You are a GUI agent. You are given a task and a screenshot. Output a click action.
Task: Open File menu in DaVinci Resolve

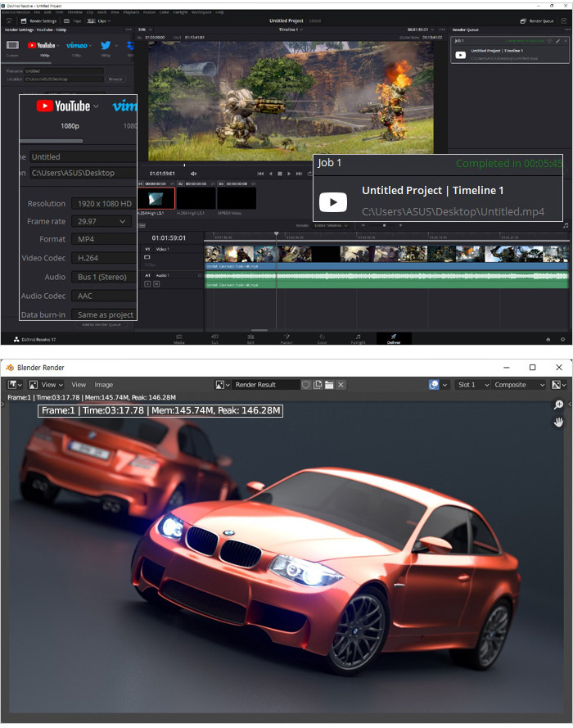click(37, 12)
